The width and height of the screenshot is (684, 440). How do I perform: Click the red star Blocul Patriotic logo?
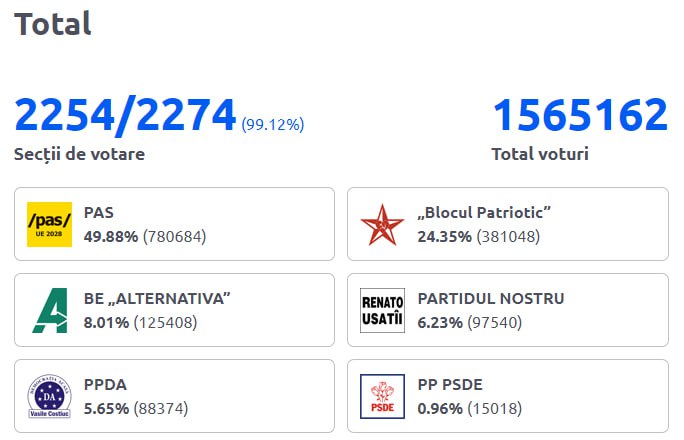coord(383,225)
